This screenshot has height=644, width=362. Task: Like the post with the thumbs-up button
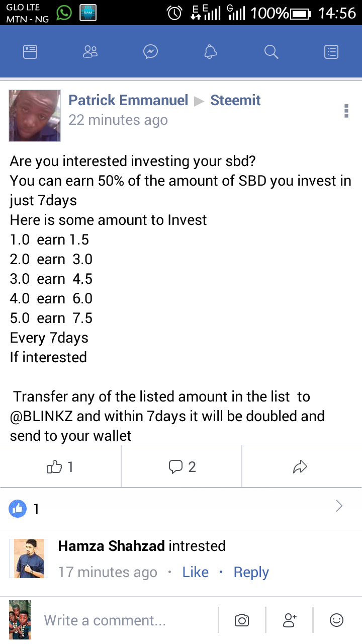pyautogui.click(x=60, y=467)
